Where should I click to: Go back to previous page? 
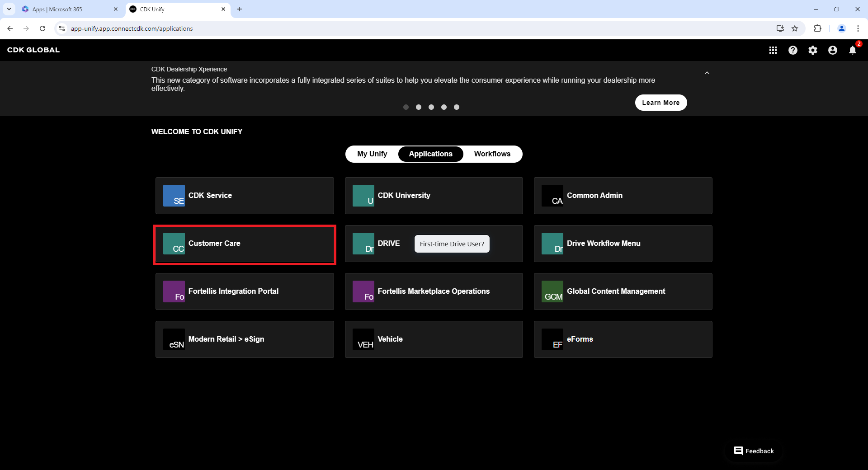(10, 28)
